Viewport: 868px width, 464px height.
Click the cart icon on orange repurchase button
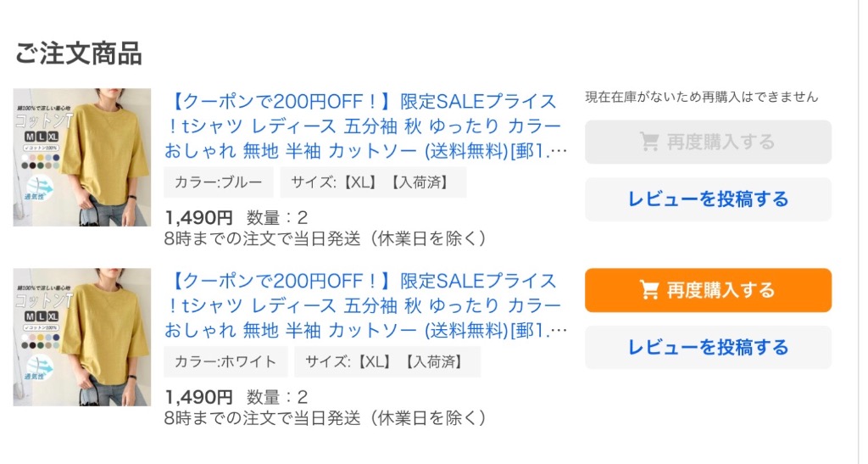coord(649,290)
